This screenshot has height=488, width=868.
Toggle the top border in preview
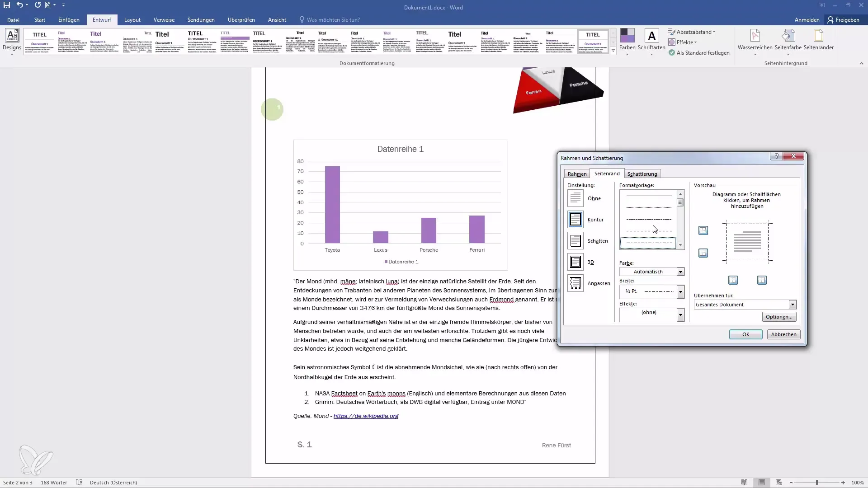coord(703,230)
